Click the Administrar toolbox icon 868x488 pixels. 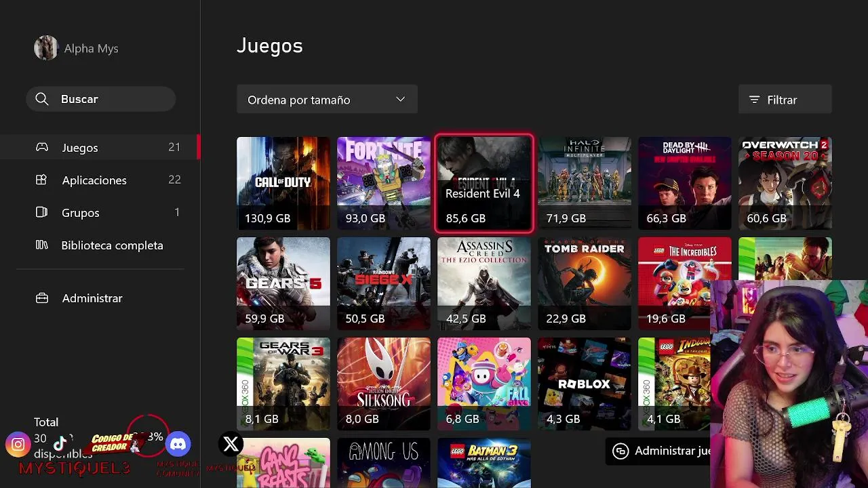[x=42, y=298]
